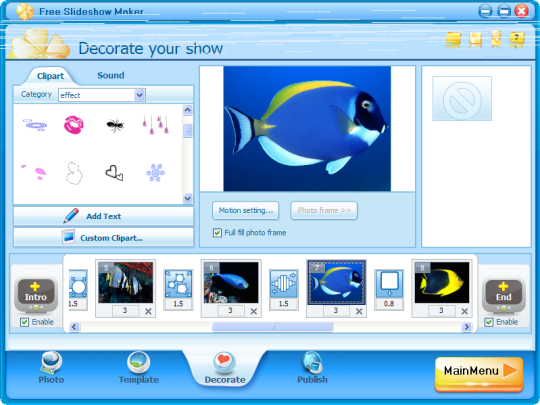This screenshot has width=540, height=405.
Task: Click slide 6 duration field
Action: [x=231, y=311]
